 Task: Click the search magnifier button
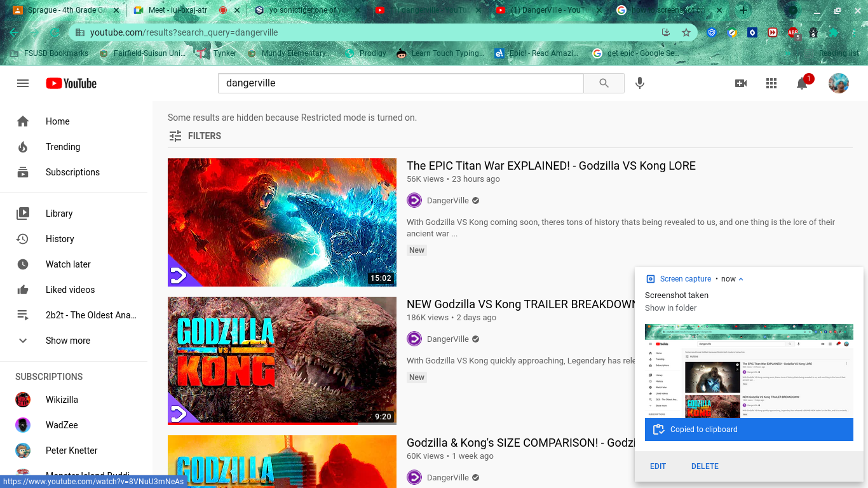pyautogui.click(x=604, y=83)
